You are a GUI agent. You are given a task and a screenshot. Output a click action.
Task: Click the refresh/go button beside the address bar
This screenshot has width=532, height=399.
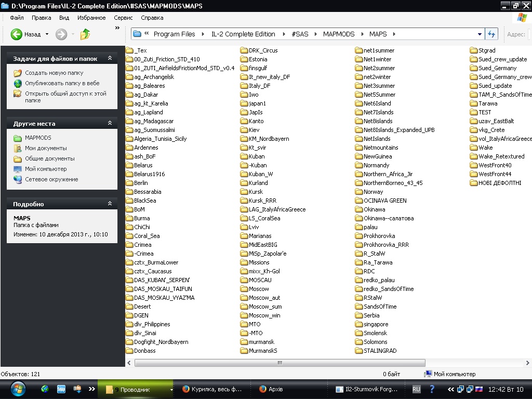(491, 34)
